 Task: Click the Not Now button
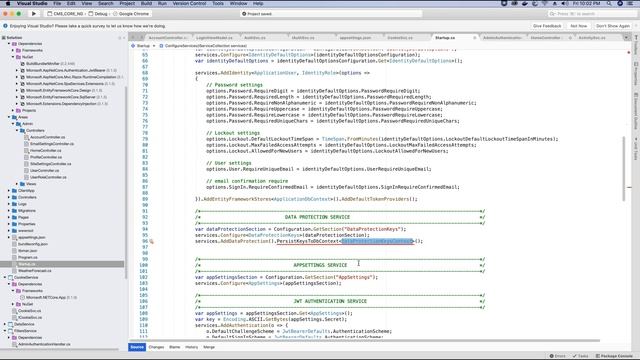point(578,26)
